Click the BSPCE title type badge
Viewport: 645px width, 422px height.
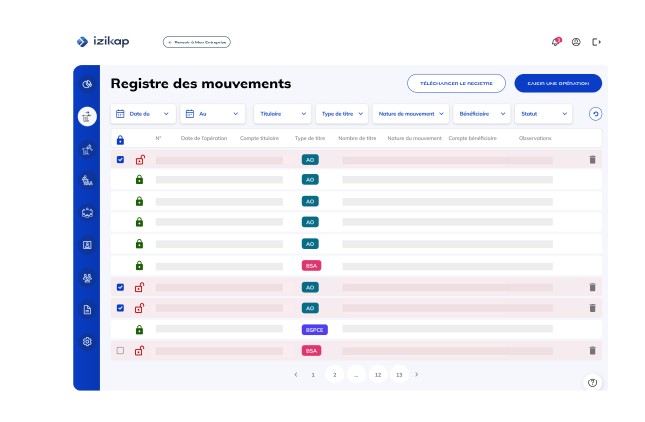click(315, 330)
